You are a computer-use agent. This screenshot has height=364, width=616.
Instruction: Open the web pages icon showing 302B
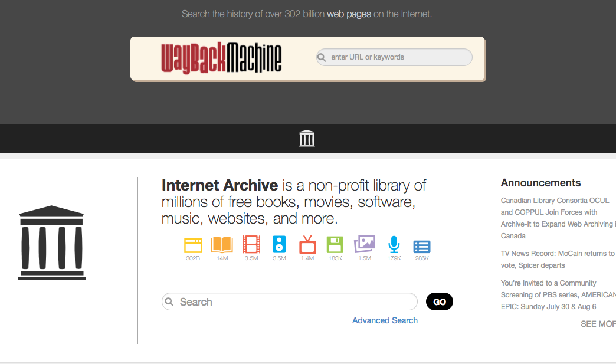[x=193, y=245]
